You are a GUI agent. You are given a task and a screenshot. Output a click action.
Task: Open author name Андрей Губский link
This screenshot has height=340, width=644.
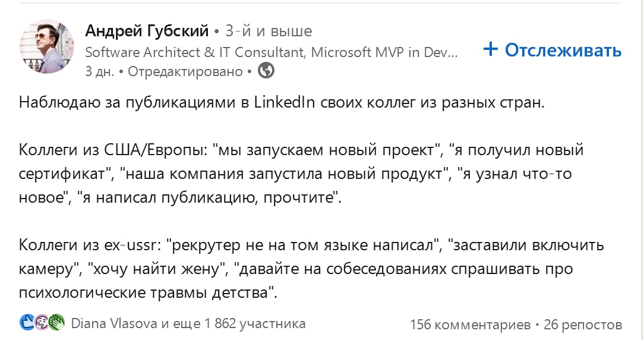pos(147,31)
